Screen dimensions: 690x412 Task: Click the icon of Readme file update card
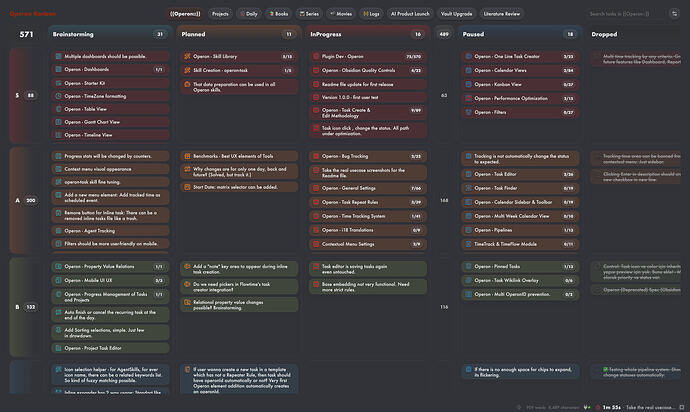coord(316,84)
